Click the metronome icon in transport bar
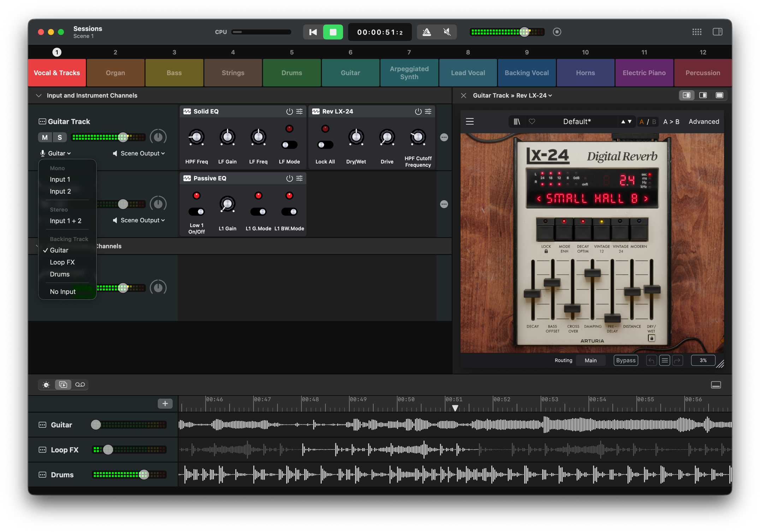760x532 pixels. point(427,32)
